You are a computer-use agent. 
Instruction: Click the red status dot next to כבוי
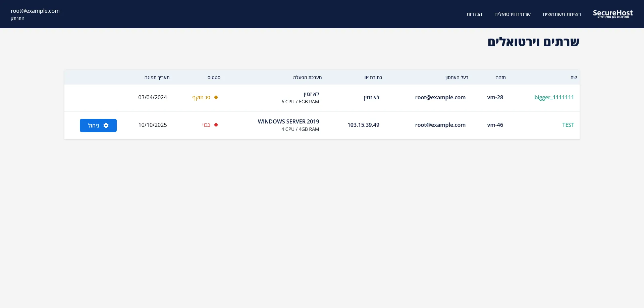point(217,124)
